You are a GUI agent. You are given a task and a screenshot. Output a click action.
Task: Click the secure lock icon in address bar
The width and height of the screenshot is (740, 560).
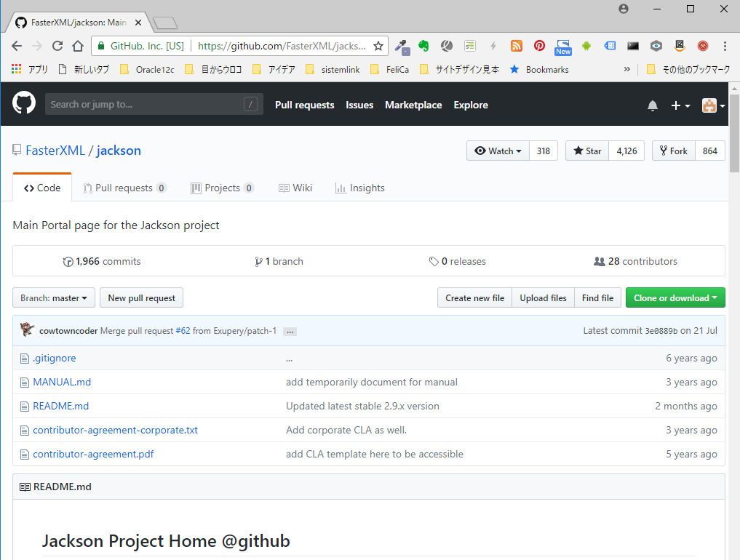point(100,46)
